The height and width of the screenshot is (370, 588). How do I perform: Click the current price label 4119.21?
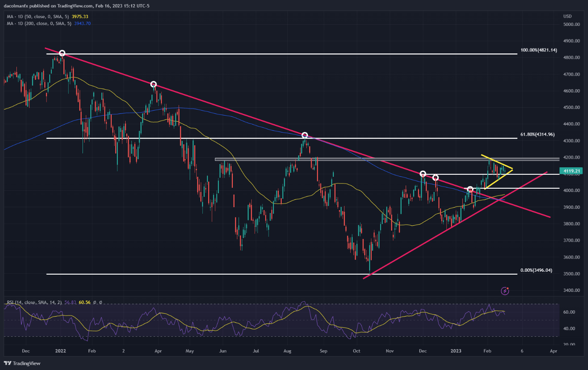coord(572,171)
